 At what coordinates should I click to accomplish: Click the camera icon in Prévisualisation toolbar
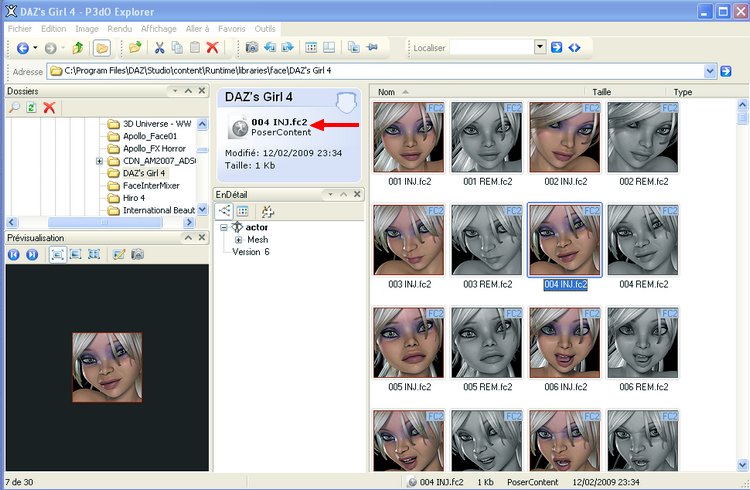click(x=137, y=255)
